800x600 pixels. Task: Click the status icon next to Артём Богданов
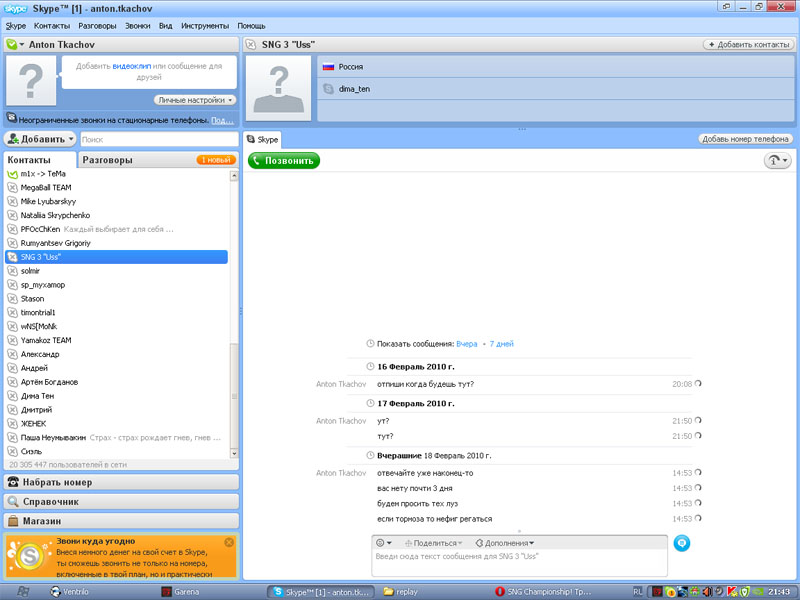pos(13,382)
